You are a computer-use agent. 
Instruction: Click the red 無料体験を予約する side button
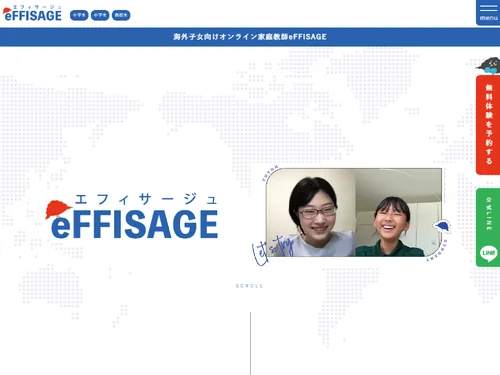point(488,125)
